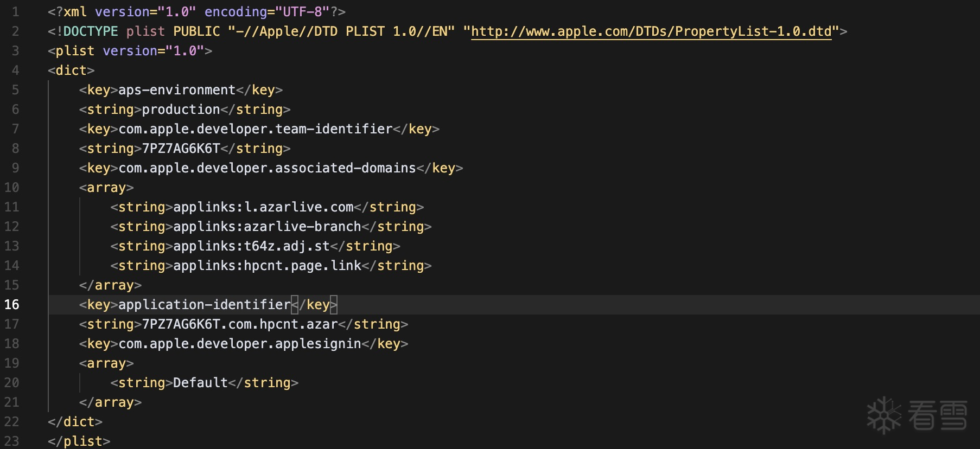Click line number 23 in gutter
Image resolution: width=980 pixels, height=449 pixels.
[x=12, y=441]
